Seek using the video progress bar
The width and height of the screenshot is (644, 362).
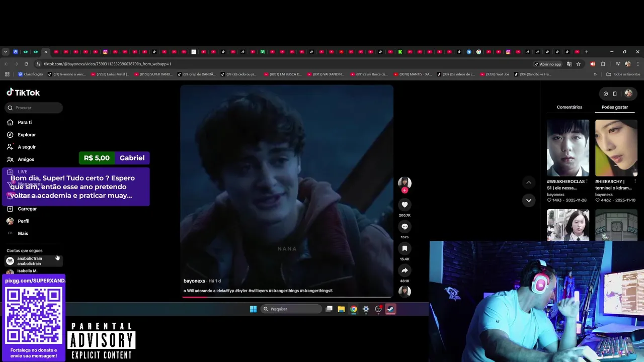pyautogui.click(x=287, y=297)
